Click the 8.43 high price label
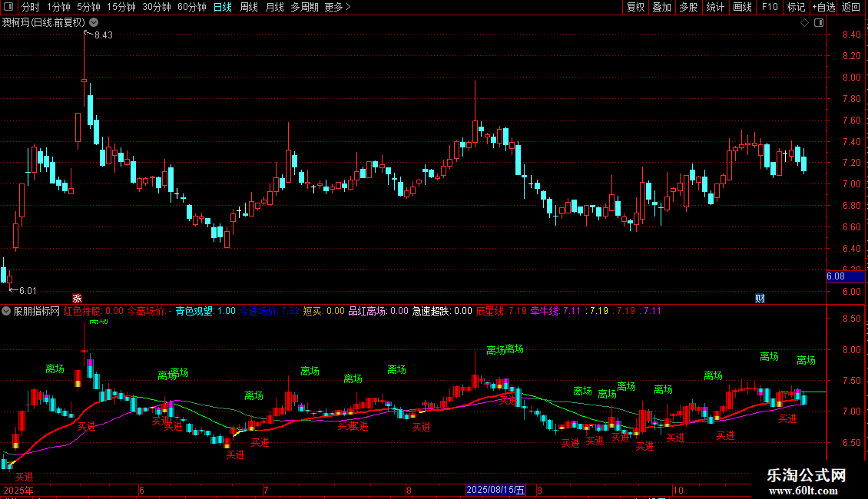The image size is (868, 499). point(104,35)
